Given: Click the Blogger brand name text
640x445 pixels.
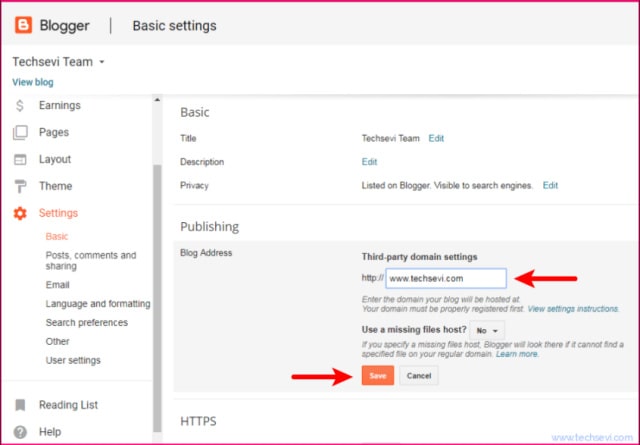Looking at the screenshot, I should (x=64, y=25).
